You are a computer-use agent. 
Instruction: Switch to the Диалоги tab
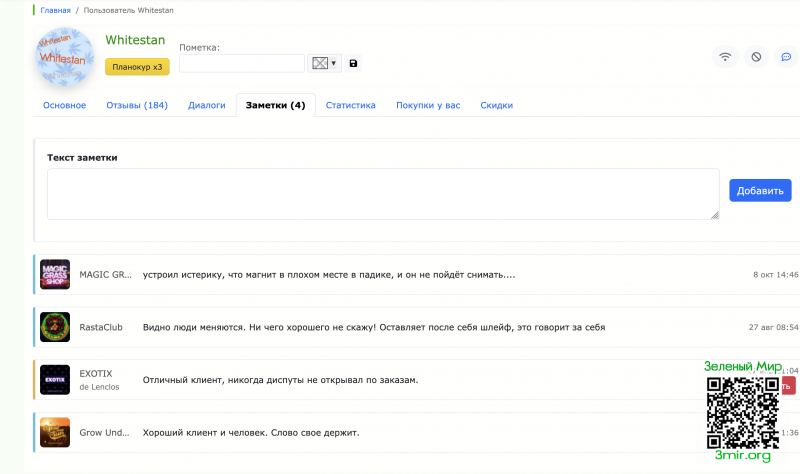click(207, 105)
